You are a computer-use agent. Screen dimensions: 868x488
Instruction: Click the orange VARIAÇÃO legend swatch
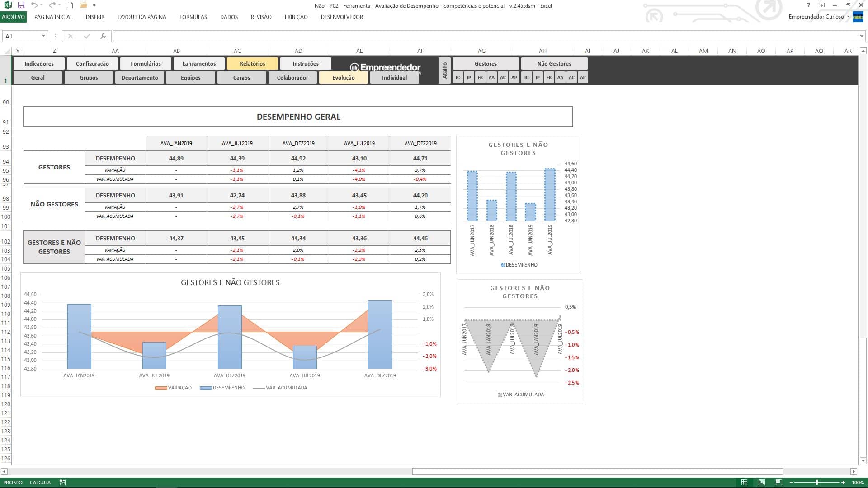pos(160,388)
